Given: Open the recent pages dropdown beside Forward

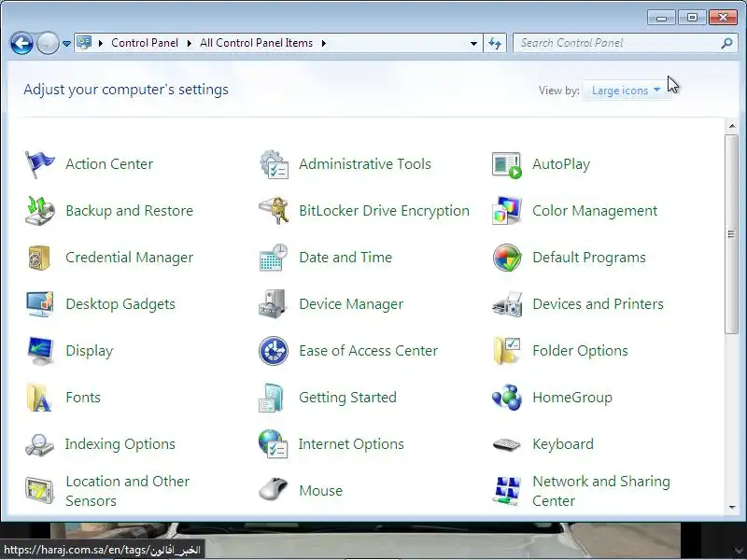Looking at the screenshot, I should [66, 43].
